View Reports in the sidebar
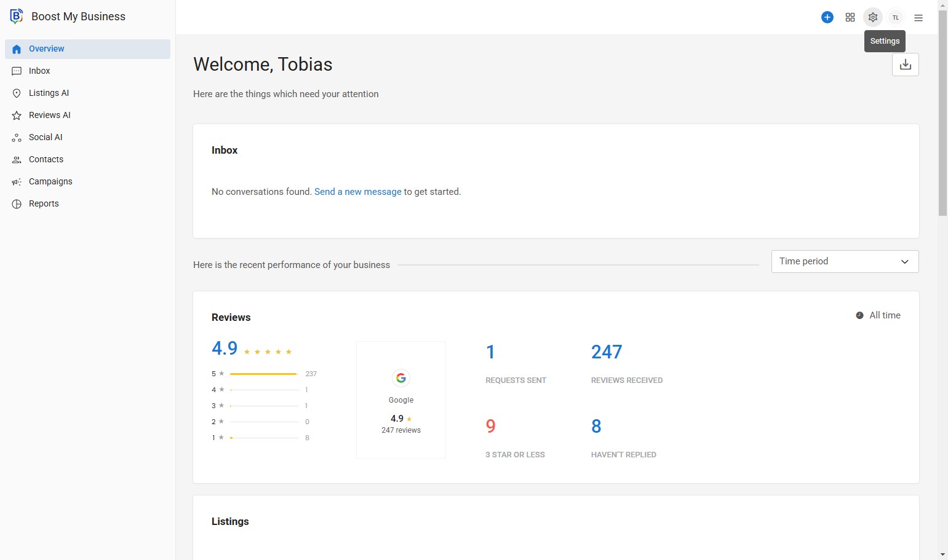 pos(44,203)
